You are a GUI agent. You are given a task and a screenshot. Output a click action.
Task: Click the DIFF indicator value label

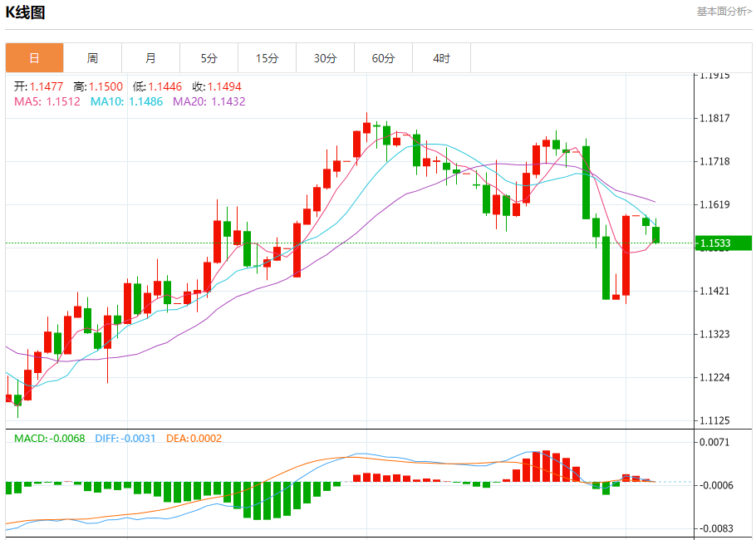click(125, 439)
